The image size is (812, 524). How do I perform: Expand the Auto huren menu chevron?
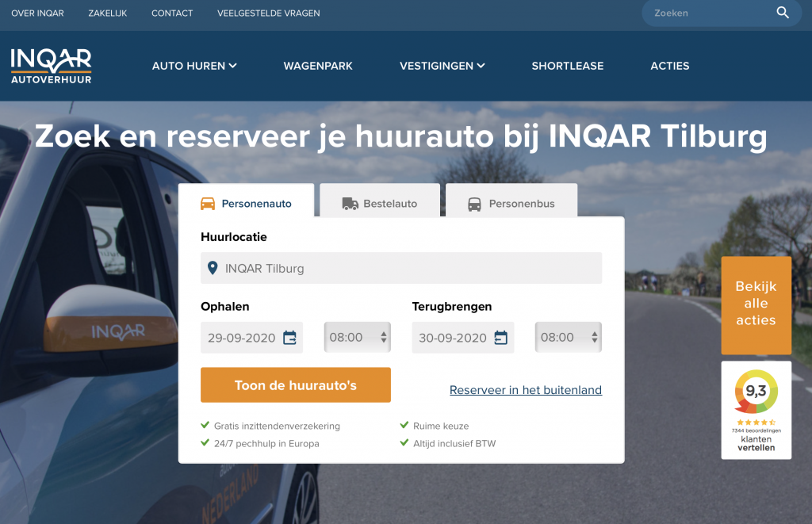click(233, 66)
